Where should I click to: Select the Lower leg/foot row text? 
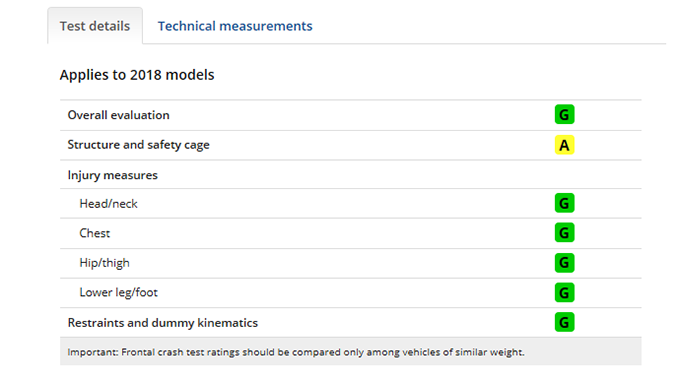point(118,293)
